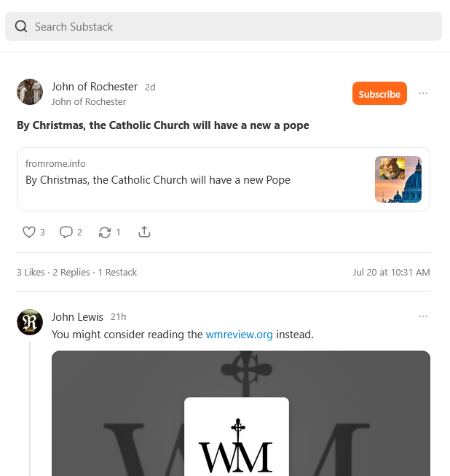The width and height of the screenshot is (450, 476).
Task: Click the WM Review logo image
Action: coord(237,437)
